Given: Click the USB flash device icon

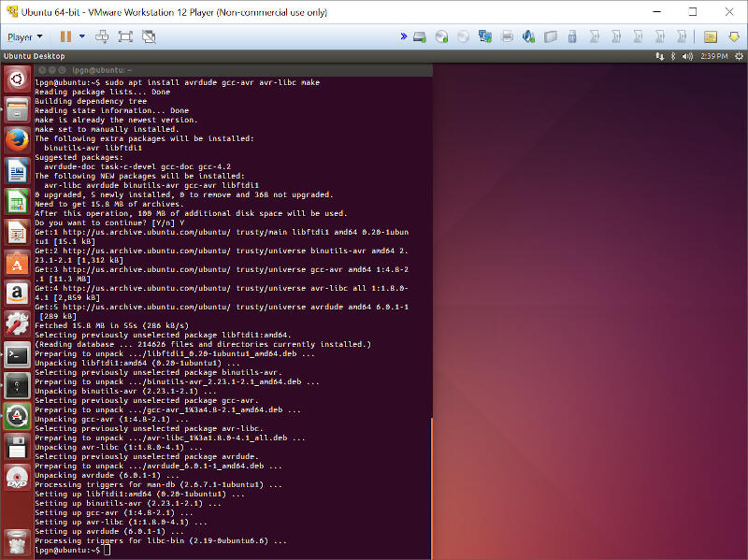Looking at the screenshot, I should (x=572, y=36).
